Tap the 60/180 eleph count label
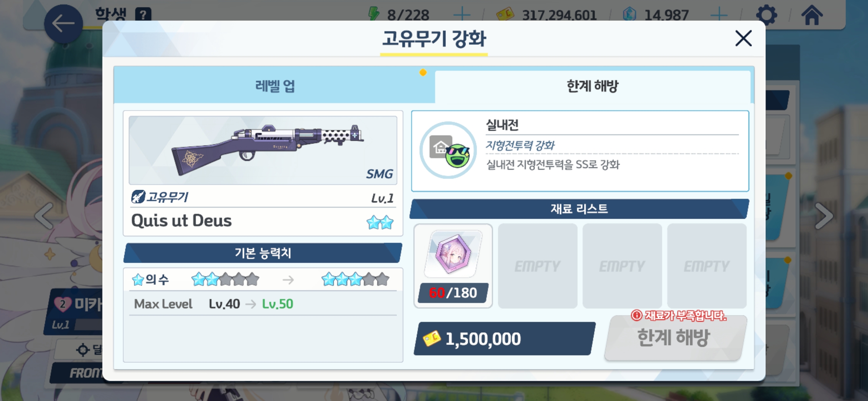 (453, 293)
